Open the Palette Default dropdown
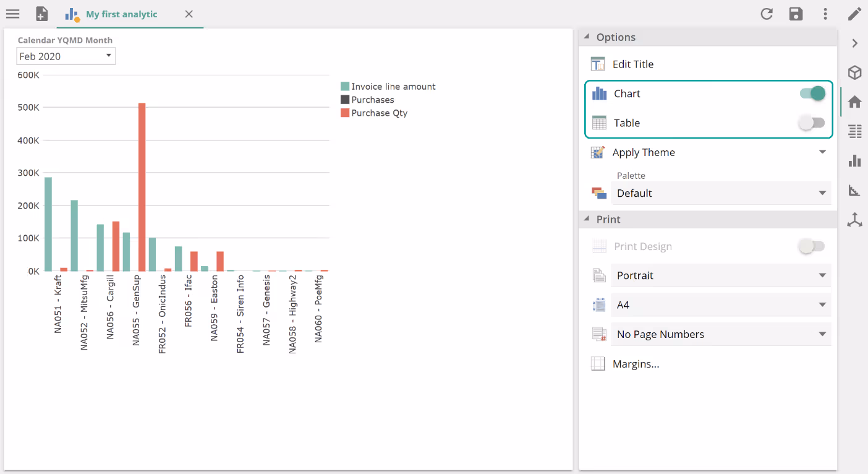Screen dimensions: 868x474 (720, 193)
